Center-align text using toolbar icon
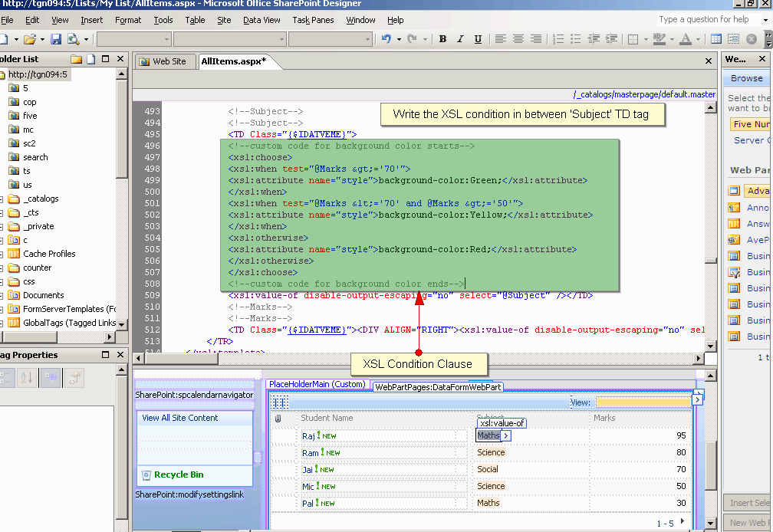This screenshot has width=773, height=532. point(518,39)
